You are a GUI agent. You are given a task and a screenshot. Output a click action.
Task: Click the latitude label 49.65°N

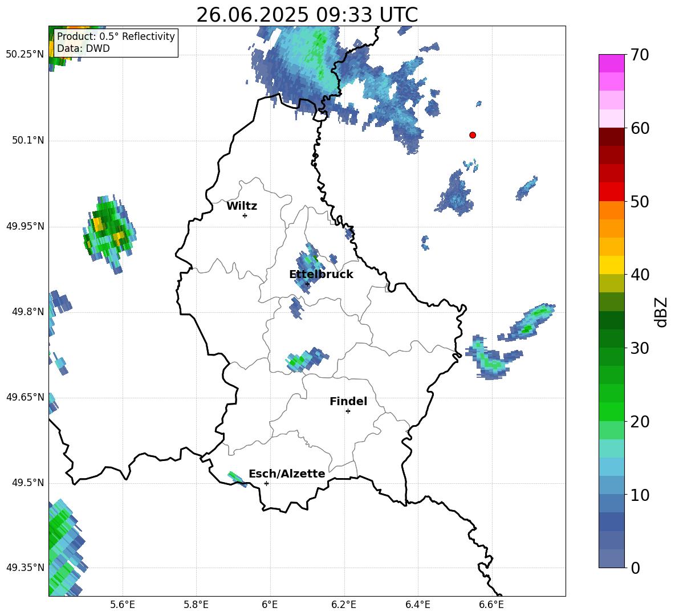point(25,397)
